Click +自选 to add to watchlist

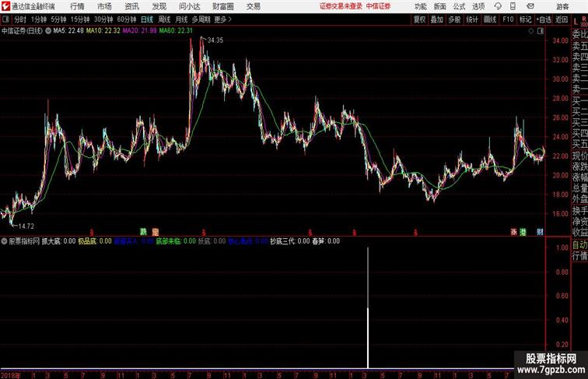coord(544,19)
